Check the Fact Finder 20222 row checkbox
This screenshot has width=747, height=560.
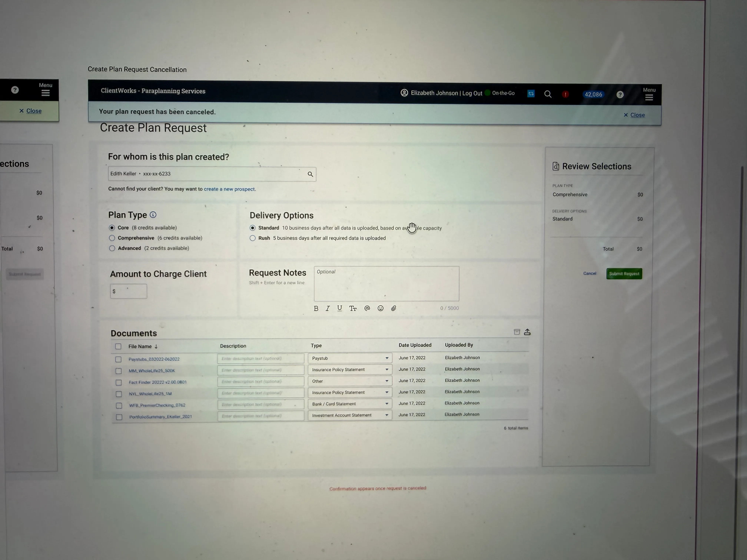coord(119,382)
